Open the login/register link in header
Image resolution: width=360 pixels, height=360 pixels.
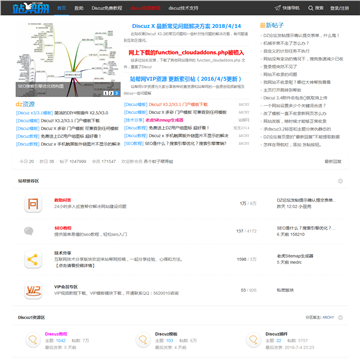pos(339,8)
